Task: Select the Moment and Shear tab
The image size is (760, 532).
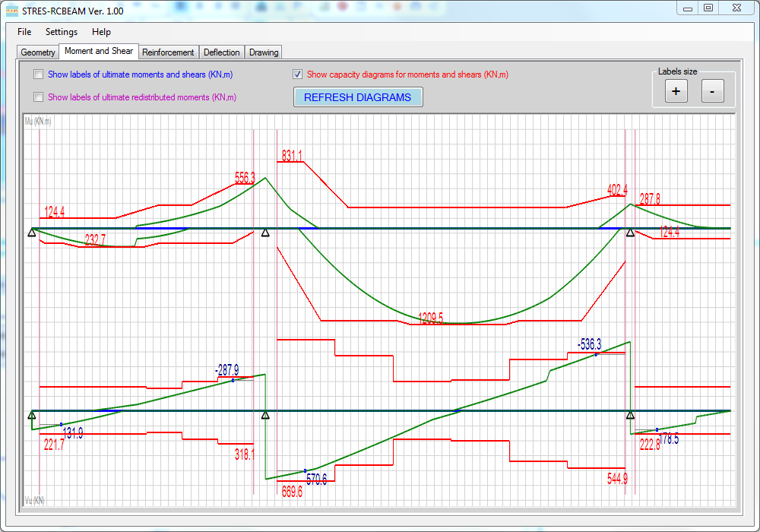Action: point(99,51)
